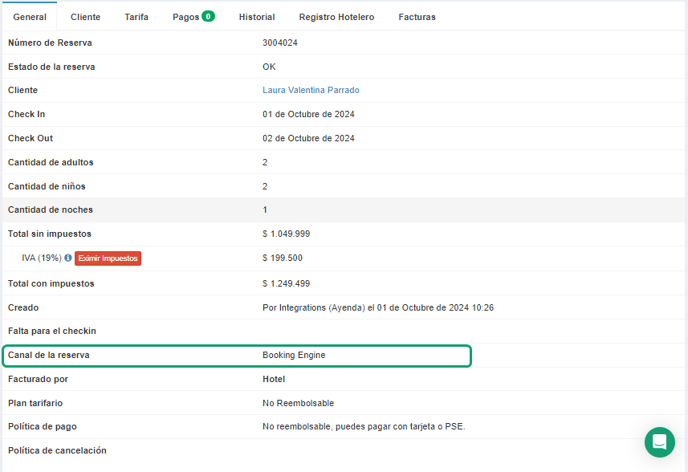Open the Registro Hotelero tab
The image size is (688, 472).
point(336,17)
